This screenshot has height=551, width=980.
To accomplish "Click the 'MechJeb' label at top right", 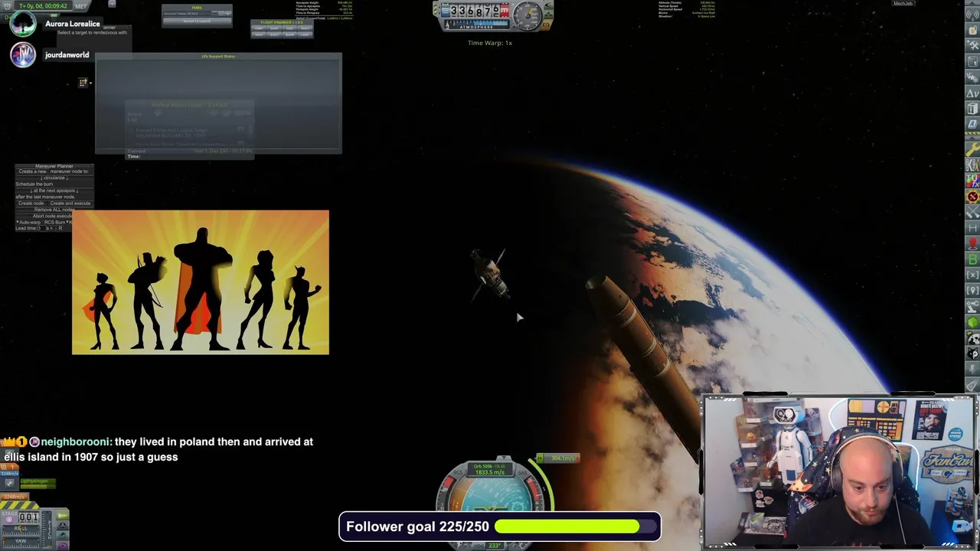I will tap(903, 3).
